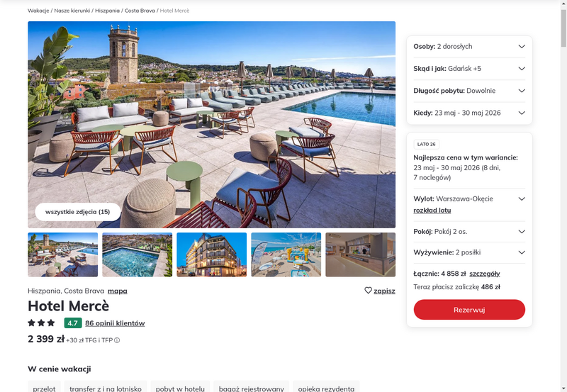567x392 pixels.
Task: Expand the Skąd i jak chevron
Action: (522, 68)
